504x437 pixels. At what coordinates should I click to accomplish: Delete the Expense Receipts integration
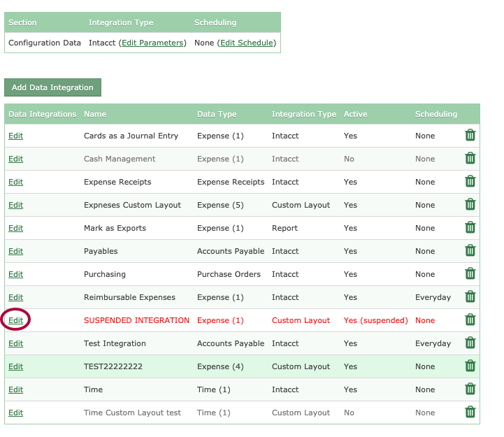(x=470, y=181)
